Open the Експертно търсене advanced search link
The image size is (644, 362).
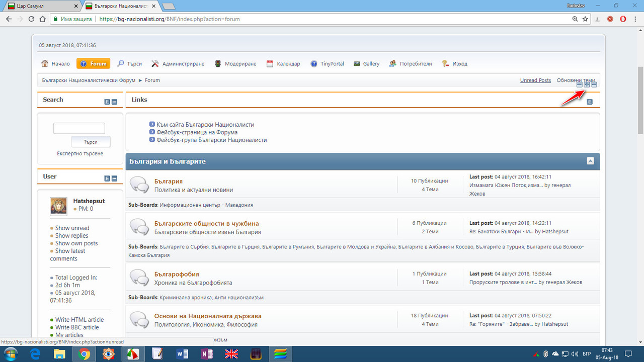pos(80,153)
